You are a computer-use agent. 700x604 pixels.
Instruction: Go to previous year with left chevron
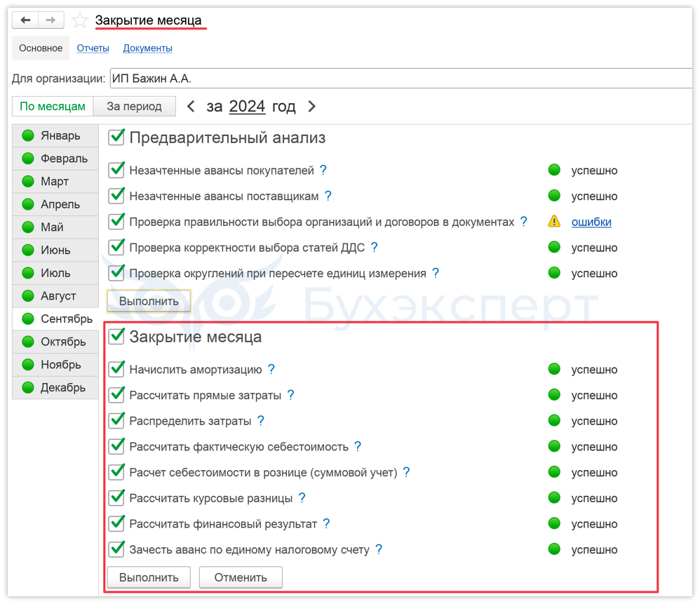[x=191, y=107]
